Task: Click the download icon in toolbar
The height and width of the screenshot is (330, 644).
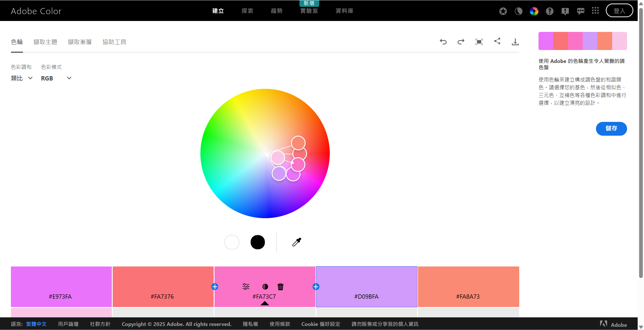Action: point(515,42)
